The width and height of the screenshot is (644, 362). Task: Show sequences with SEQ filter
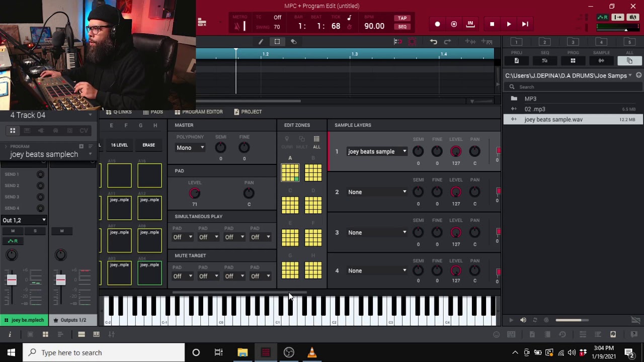click(544, 60)
